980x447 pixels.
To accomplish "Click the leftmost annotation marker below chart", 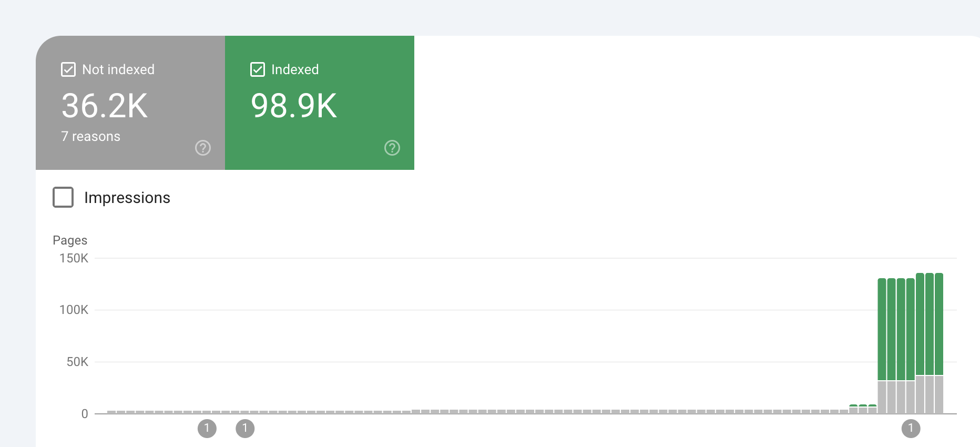I will (x=207, y=428).
